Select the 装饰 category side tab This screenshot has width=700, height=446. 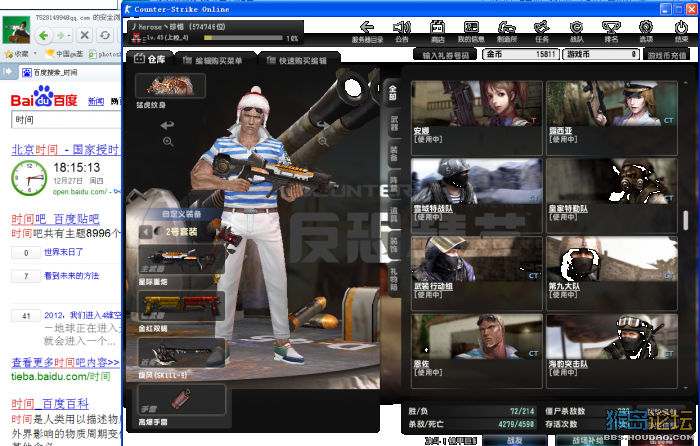click(394, 245)
